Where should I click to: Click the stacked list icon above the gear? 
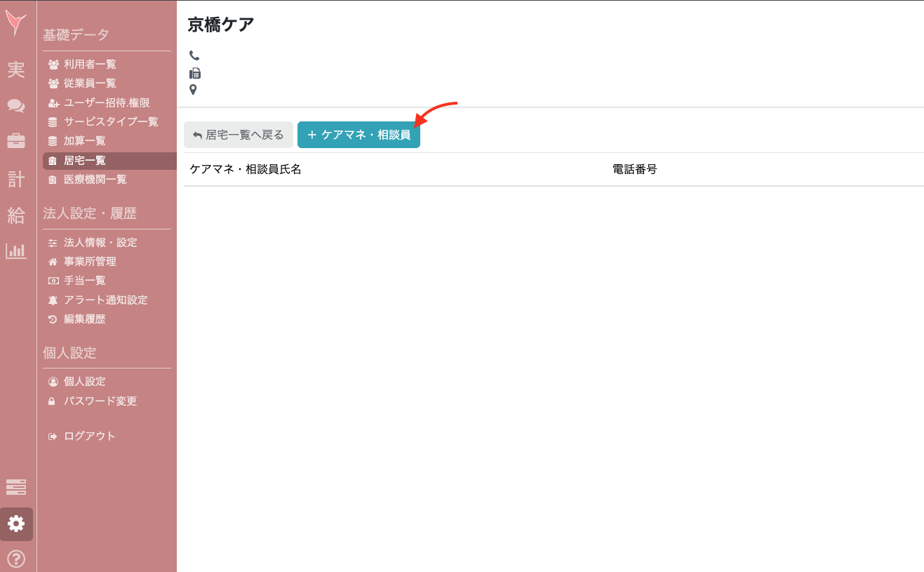coord(15,487)
